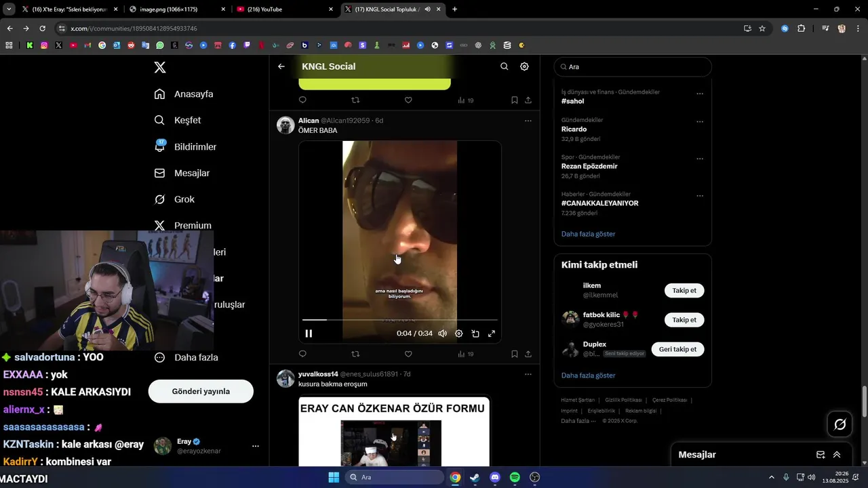Share Alican's ÖMER BABA post
Image resolution: width=868 pixels, height=488 pixels.
point(528,354)
